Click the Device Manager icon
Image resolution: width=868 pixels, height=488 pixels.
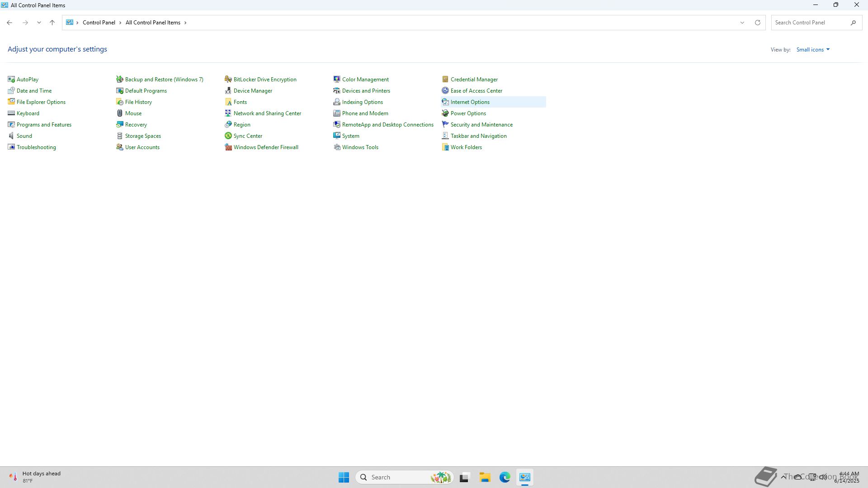228,91
